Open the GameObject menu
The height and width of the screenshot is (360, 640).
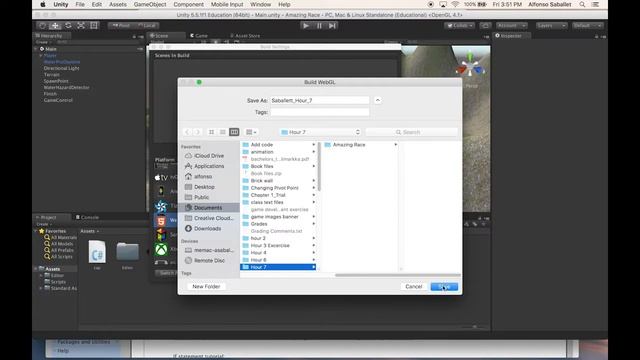tap(150, 4)
